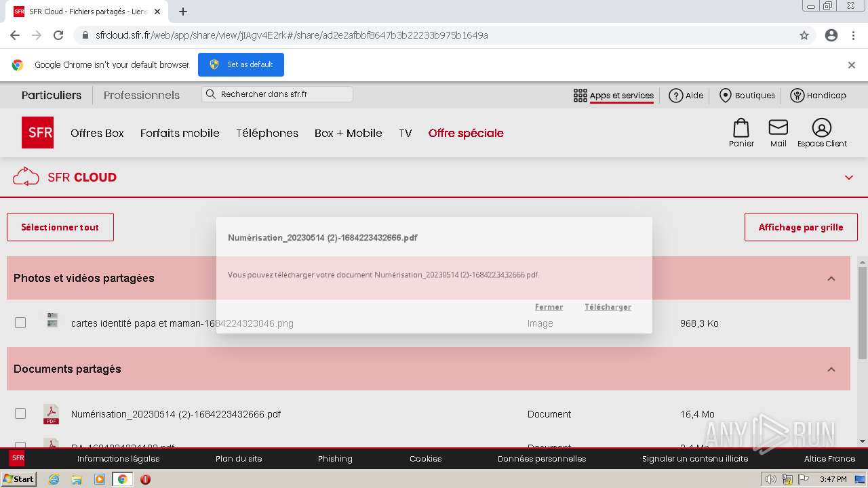The width and height of the screenshot is (868, 488).
Task: Click the red Opera-style taskbar icon
Action: click(145, 479)
